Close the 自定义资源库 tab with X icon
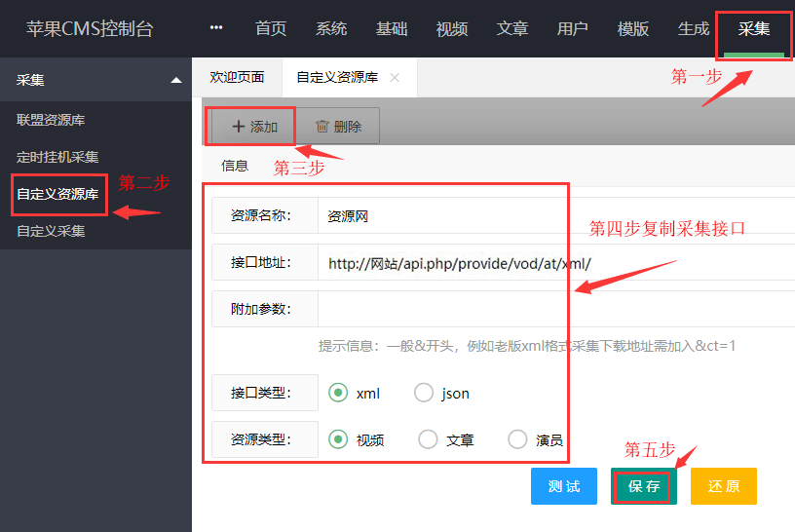This screenshot has width=795, height=532. 395,78
